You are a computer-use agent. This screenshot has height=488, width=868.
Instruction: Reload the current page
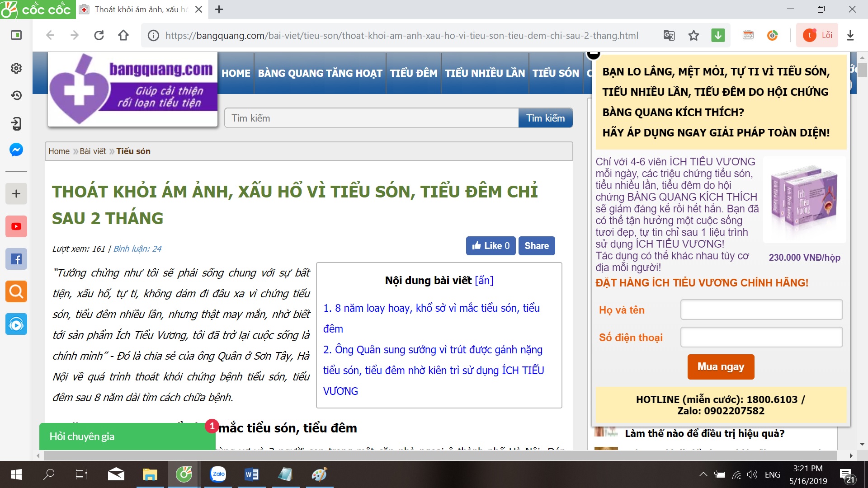[99, 35]
